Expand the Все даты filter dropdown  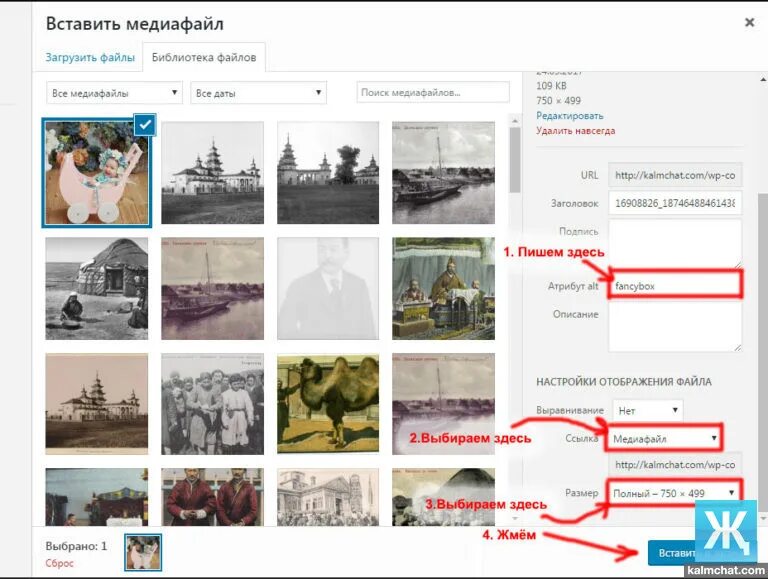pyautogui.click(x=259, y=93)
